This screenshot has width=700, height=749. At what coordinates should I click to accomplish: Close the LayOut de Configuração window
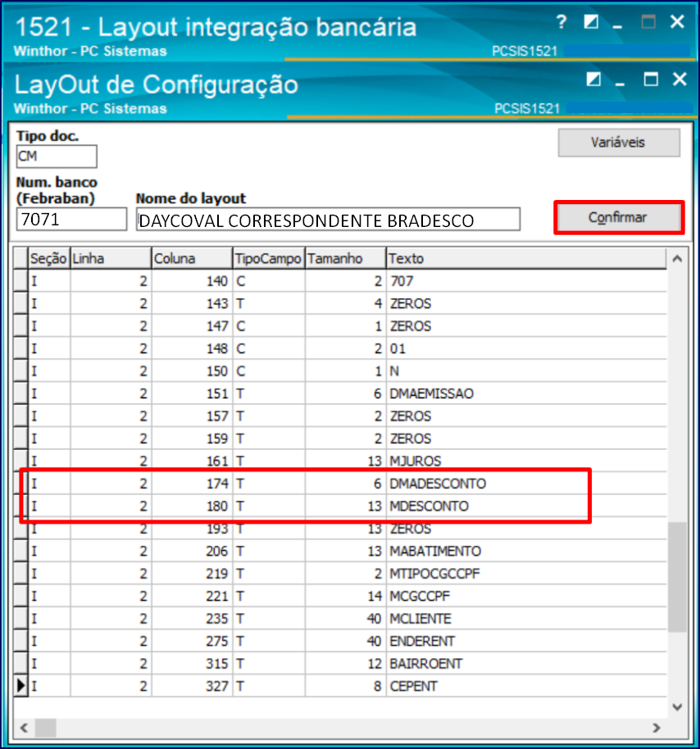click(x=680, y=79)
